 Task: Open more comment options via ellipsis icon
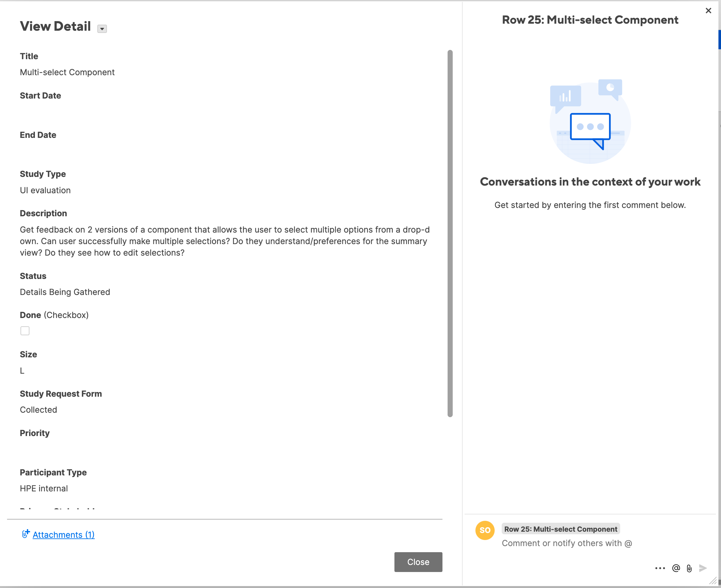pyautogui.click(x=660, y=568)
